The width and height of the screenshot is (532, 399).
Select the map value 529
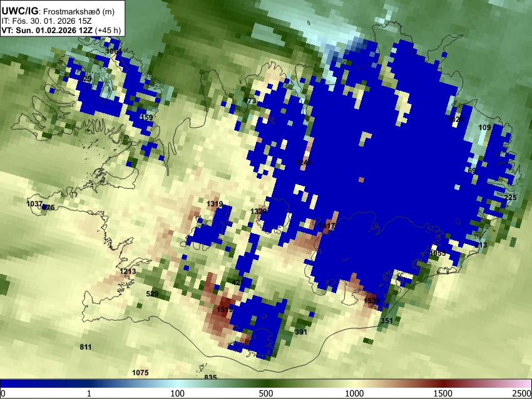coord(152,294)
